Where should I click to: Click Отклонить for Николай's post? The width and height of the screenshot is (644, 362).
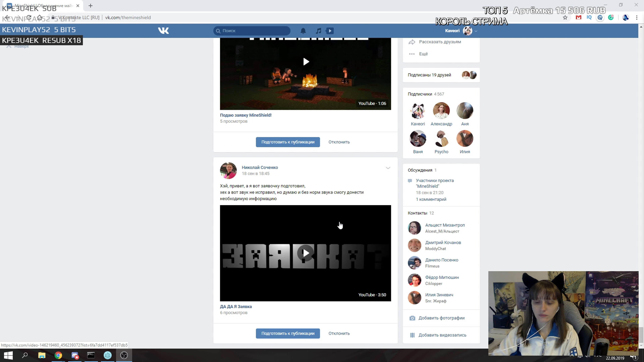click(x=339, y=333)
